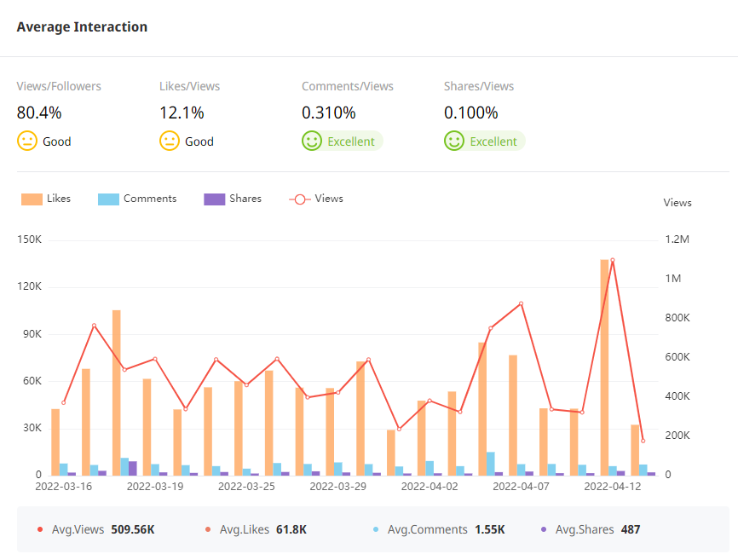Viewport: 738px width, 560px height.
Task: Click the orange Likes legend color swatch
Action: click(x=32, y=199)
